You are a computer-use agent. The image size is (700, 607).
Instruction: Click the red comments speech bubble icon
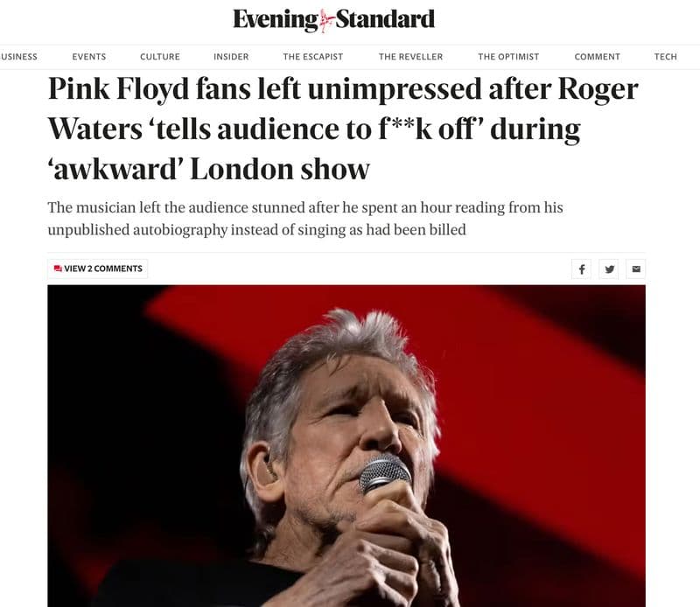[58, 269]
